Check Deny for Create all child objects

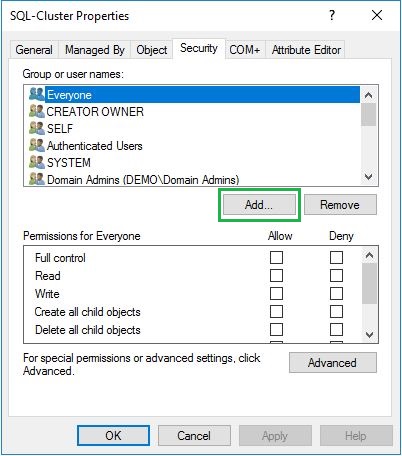coord(336,312)
